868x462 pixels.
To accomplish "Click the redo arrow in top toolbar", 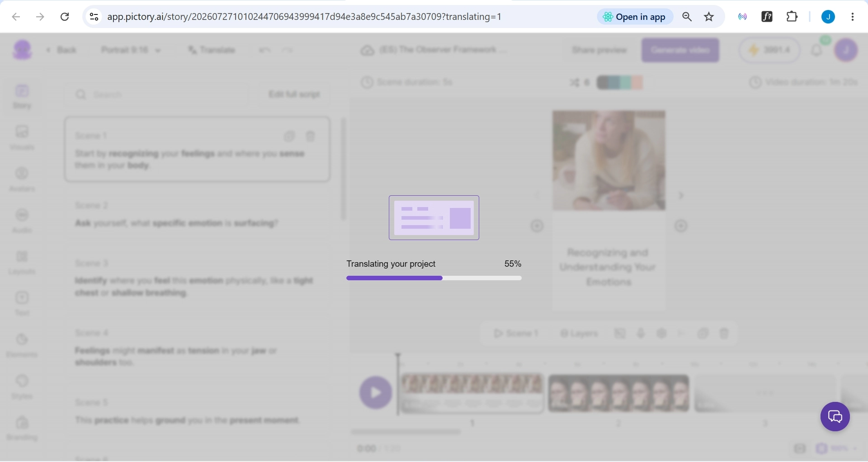I will click(287, 50).
